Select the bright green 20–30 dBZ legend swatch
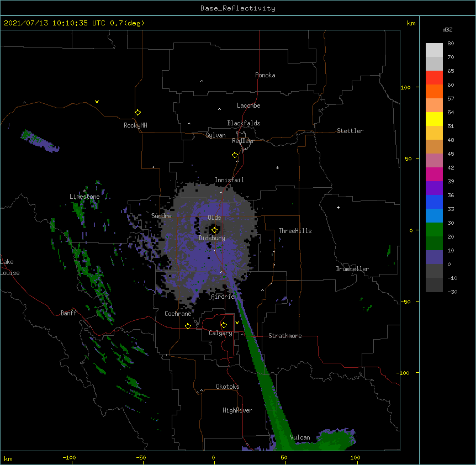Screen dimensions: 476x465 pyautogui.click(x=434, y=230)
